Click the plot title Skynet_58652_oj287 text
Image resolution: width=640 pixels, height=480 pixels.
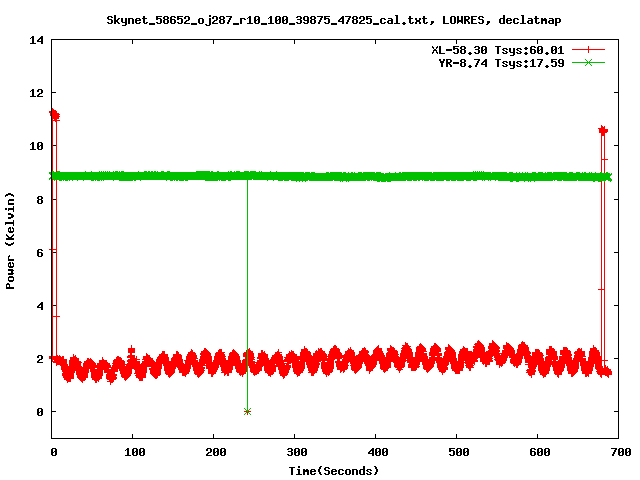point(334,20)
